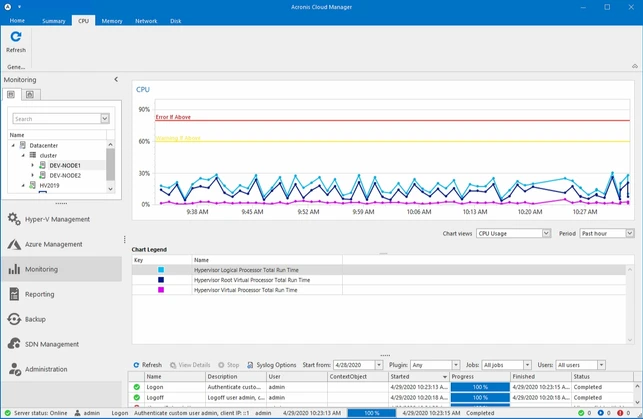Viewport: 643px width, 419px height.
Task: Select the Monitoring sidebar item
Action: click(62, 269)
